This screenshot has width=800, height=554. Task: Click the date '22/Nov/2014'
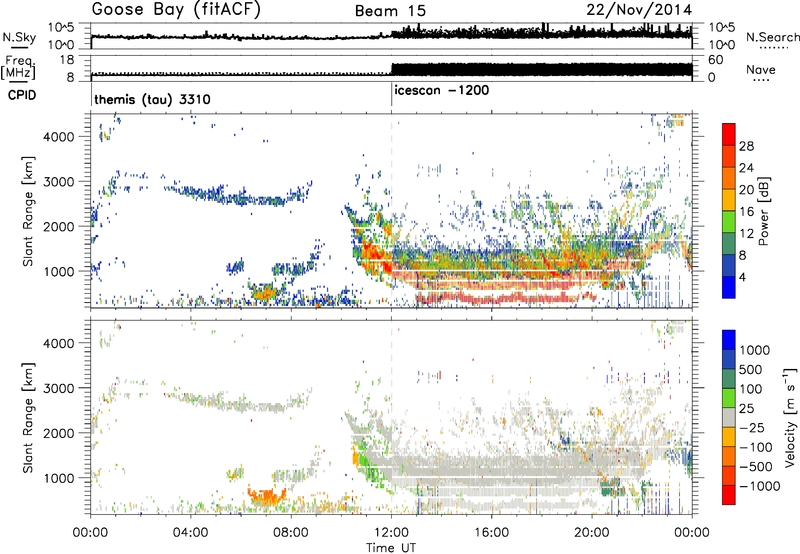click(639, 10)
